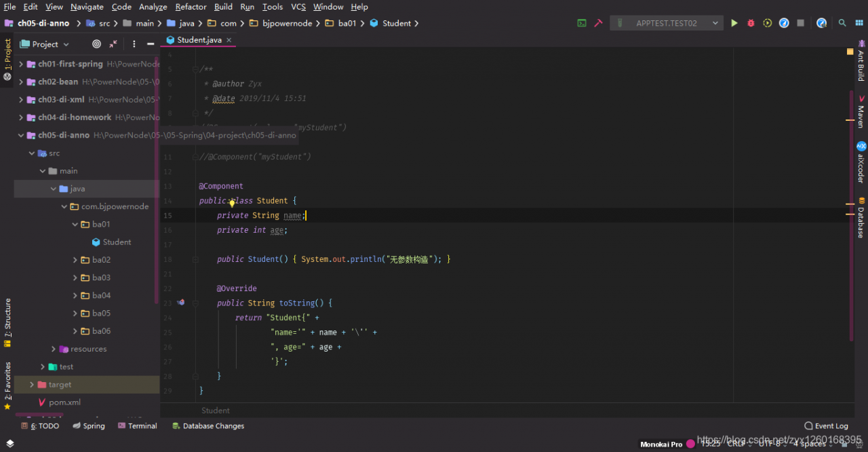This screenshot has height=452, width=868.
Task: Toggle the Z: Structure side tab
Action: point(7,323)
